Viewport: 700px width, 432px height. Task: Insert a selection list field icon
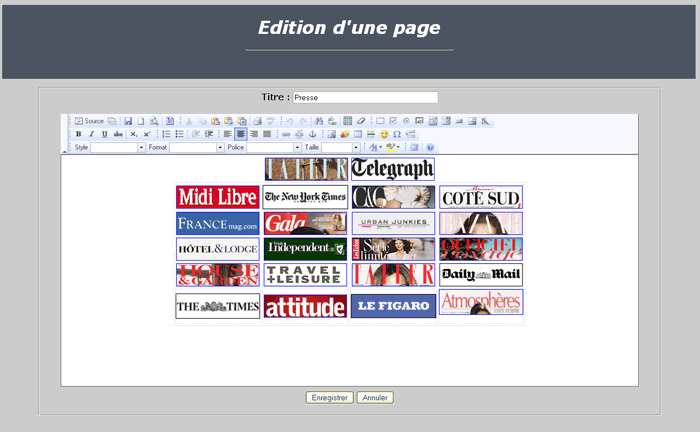tap(446, 121)
